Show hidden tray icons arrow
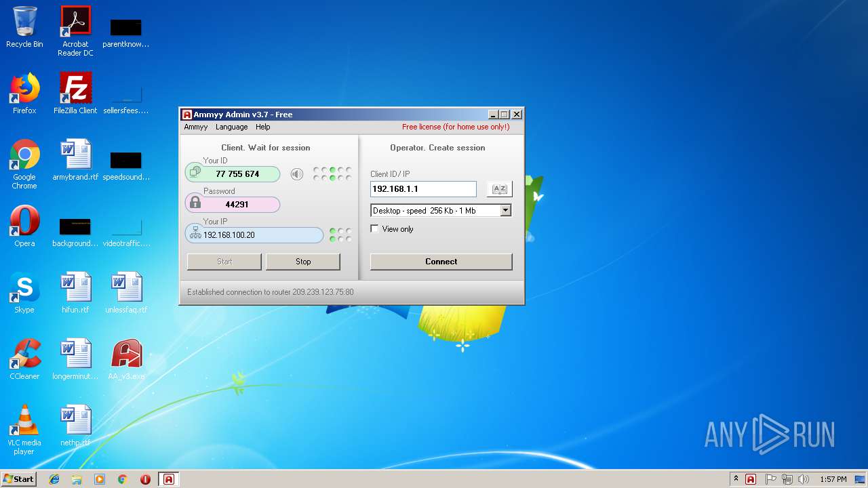 [x=736, y=479]
